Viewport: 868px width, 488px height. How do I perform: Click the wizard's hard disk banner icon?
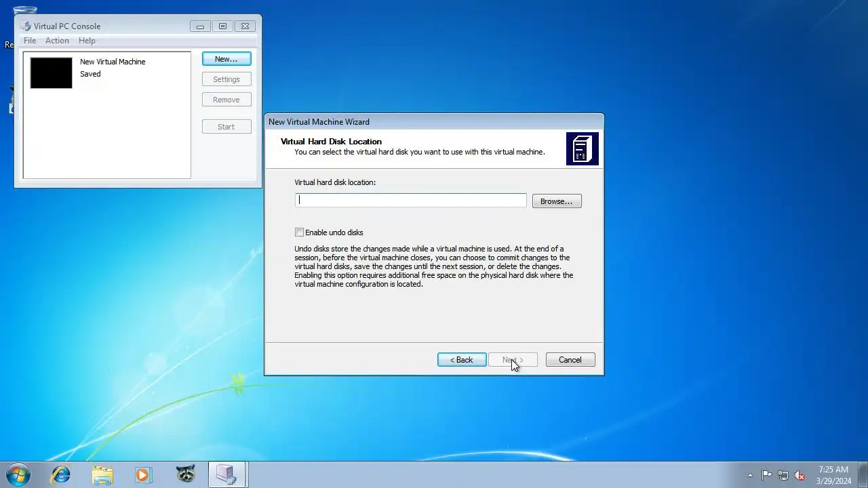(x=583, y=148)
